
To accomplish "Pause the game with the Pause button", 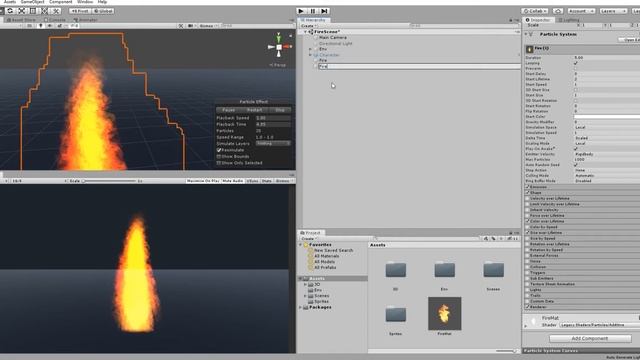I will [x=313, y=11].
